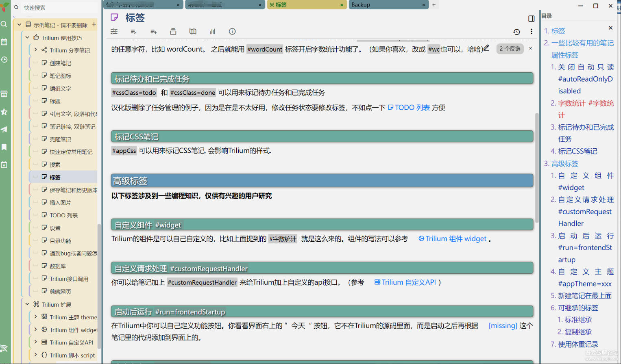Screen dimensions: 621x364
Task: Jump to 标记CSS笔记 in table of contents
Action: [x=577, y=151]
